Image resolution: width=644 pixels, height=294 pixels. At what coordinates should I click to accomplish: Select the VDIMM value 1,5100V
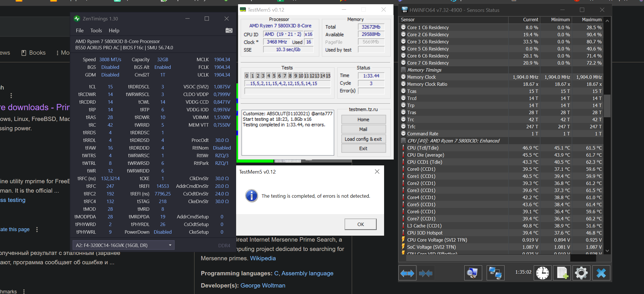pyautogui.click(x=222, y=117)
